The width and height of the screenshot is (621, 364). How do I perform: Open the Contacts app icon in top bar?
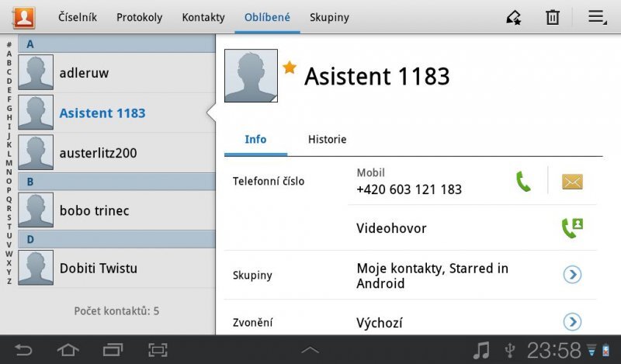pos(24,18)
